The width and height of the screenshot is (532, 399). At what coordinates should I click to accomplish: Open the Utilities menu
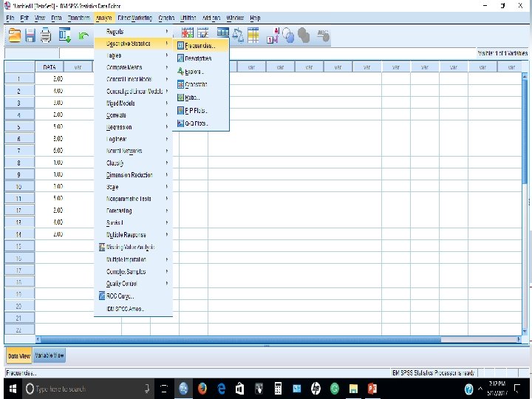pos(188,18)
